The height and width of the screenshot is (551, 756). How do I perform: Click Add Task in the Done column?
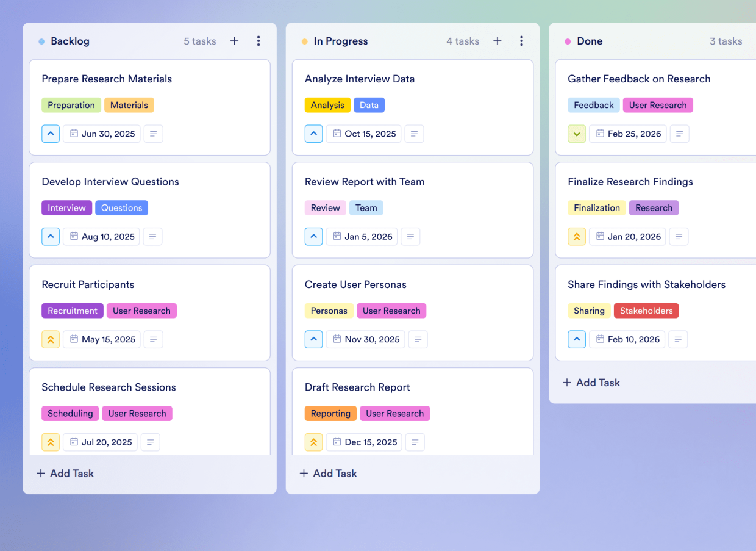(591, 383)
